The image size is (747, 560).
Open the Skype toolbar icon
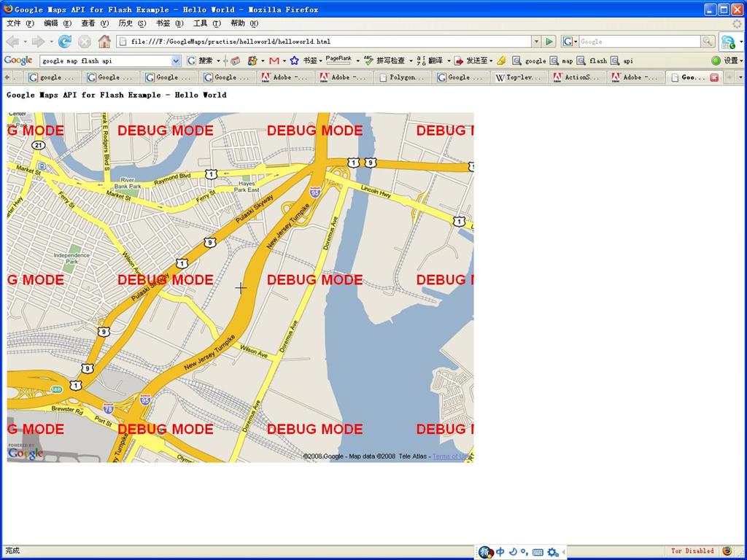pyautogui.click(x=728, y=42)
